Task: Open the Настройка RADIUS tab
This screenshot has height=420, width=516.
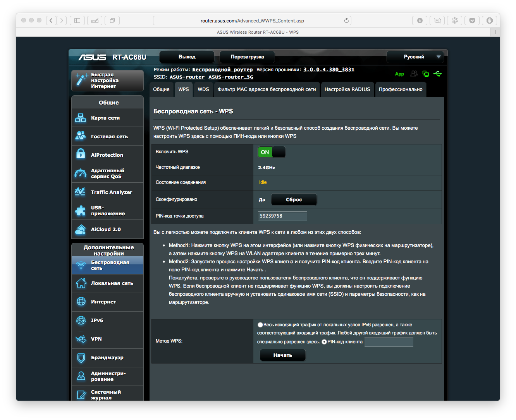Action: point(347,89)
